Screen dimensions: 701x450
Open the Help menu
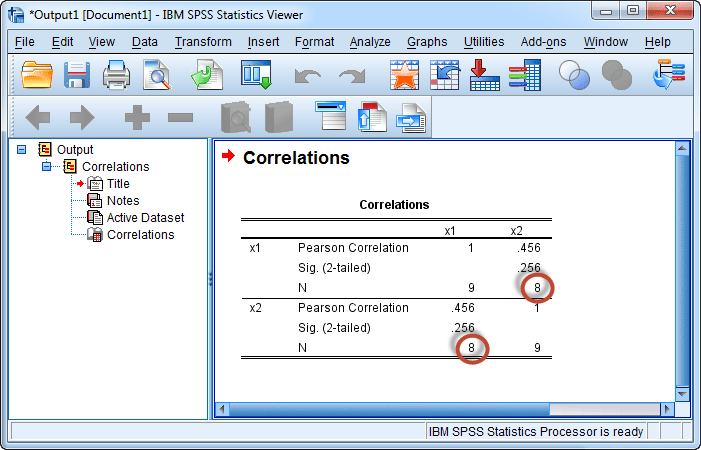pyautogui.click(x=658, y=42)
